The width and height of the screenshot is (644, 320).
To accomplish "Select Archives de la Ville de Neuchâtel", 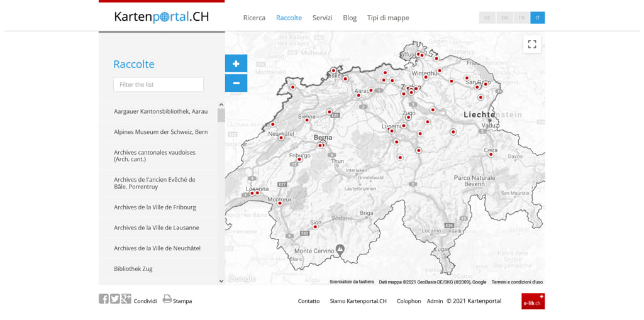I will click(x=158, y=248).
